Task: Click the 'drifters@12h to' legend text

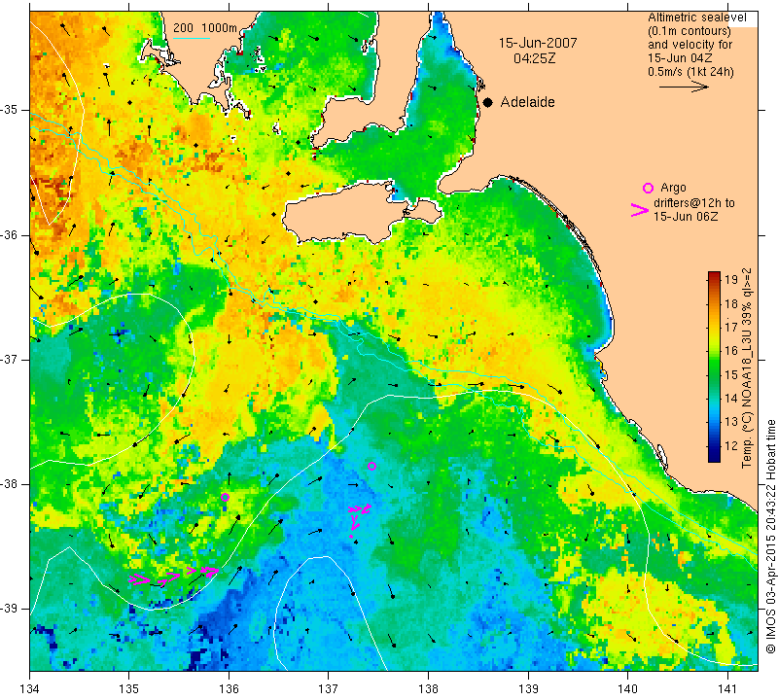Action: 694,202
